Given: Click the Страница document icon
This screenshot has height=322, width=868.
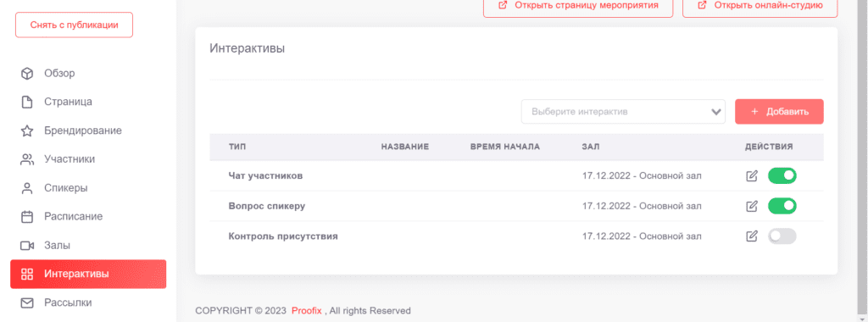Looking at the screenshot, I should pos(26,103).
